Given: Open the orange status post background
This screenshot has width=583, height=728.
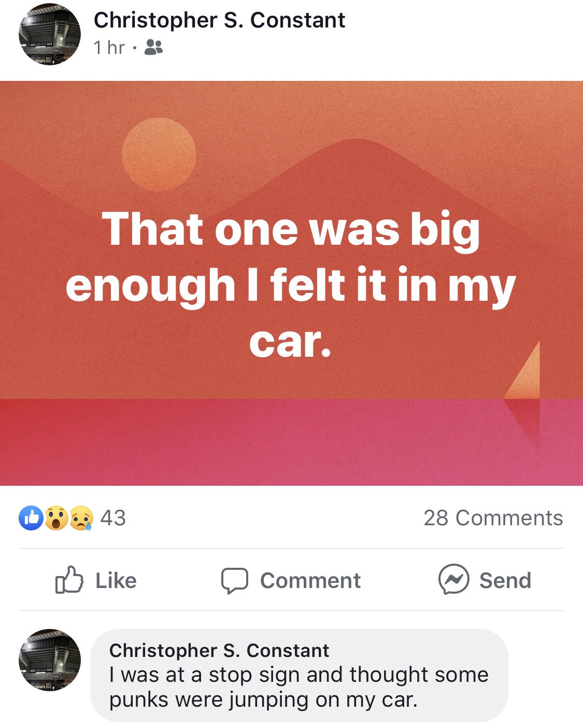Looking at the screenshot, I should click(291, 283).
